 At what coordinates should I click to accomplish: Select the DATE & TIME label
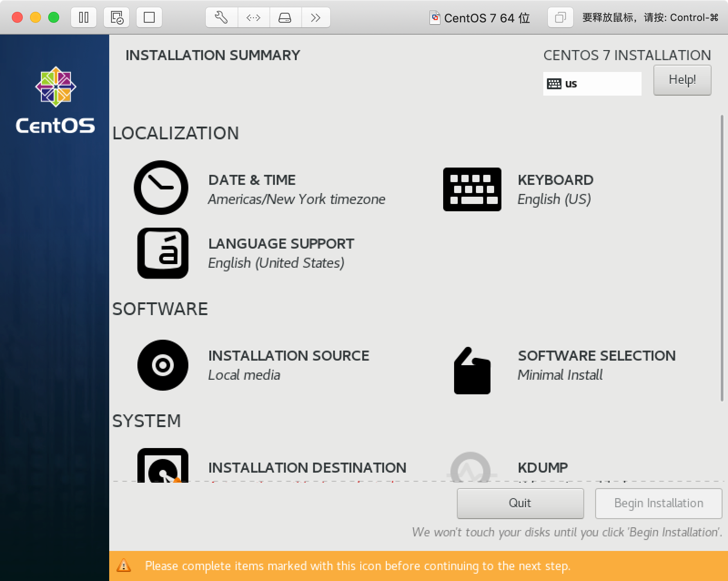252,180
